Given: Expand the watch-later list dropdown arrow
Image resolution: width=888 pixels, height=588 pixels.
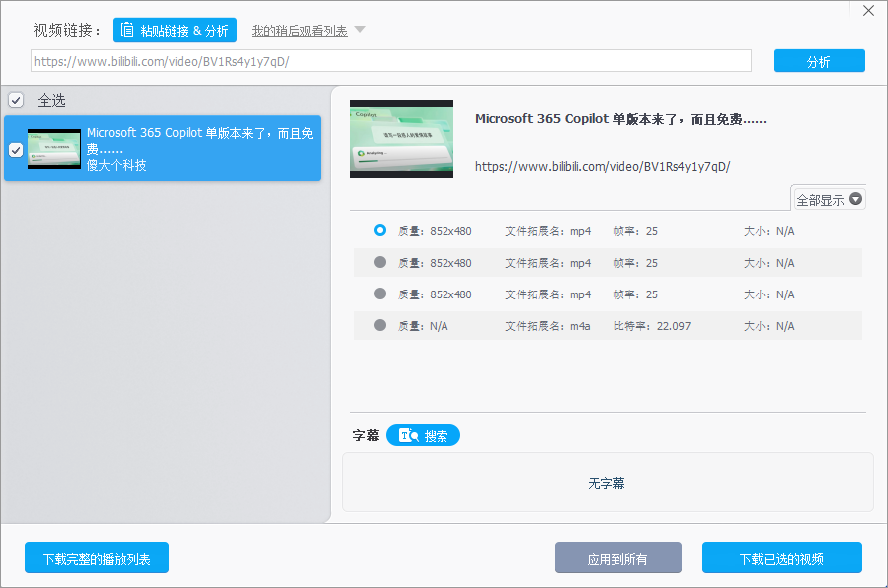Looking at the screenshot, I should 360,29.
